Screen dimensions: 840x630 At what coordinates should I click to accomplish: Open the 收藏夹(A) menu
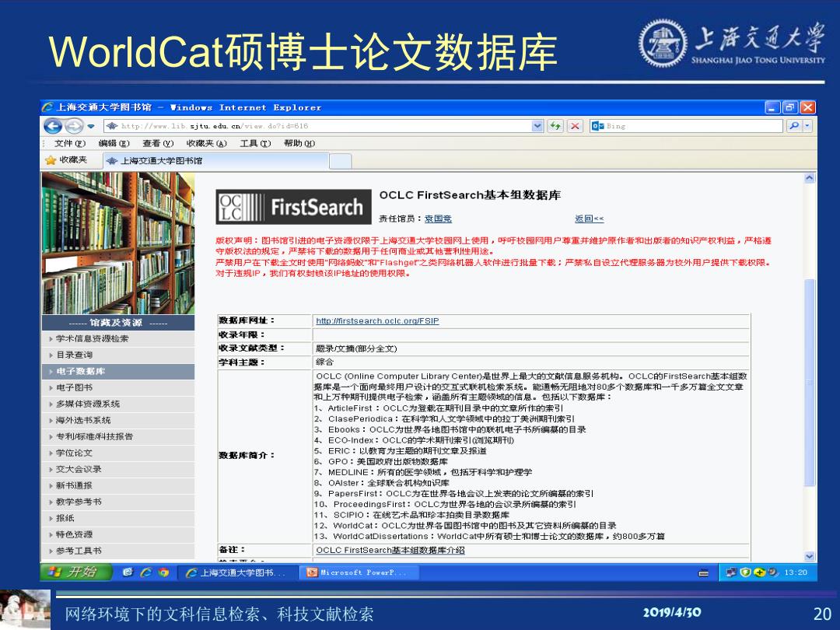(206, 143)
